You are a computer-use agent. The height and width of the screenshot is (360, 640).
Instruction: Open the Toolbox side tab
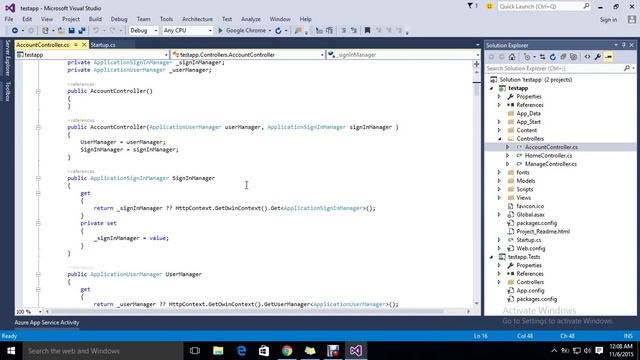(7, 91)
